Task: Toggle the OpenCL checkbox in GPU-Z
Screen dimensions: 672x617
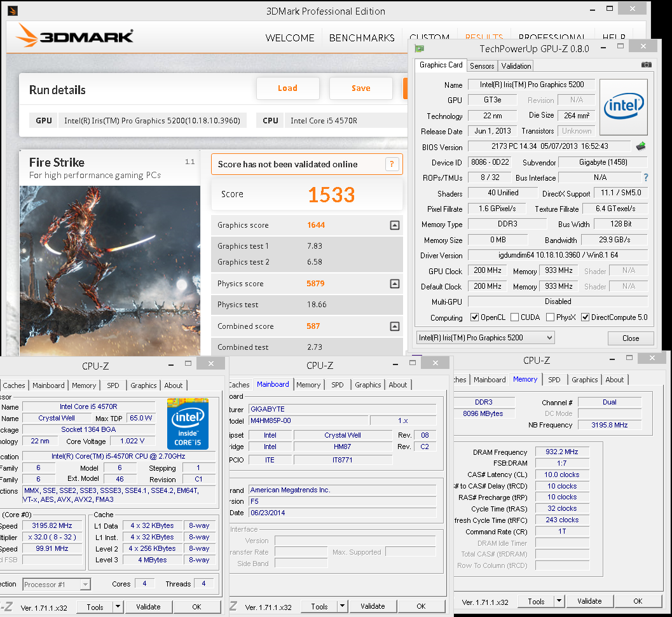Action: click(474, 317)
